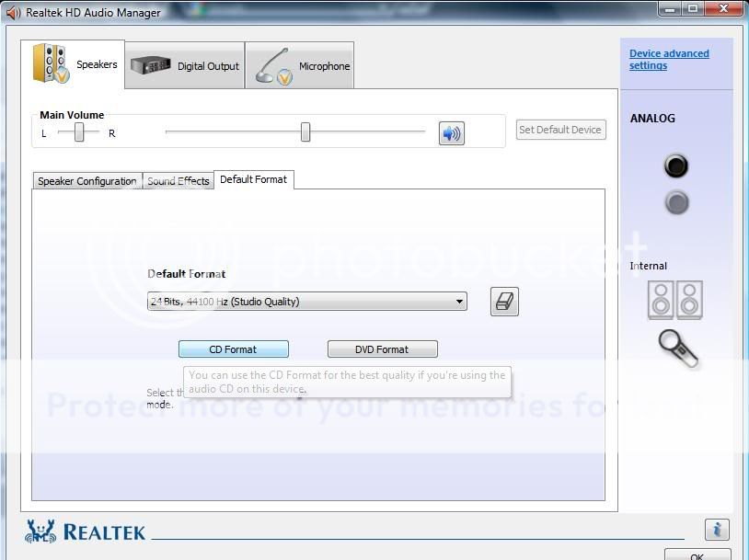This screenshot has height=560, width=749.
Task: Maximize the Realtek HD Audio Manager window
Action: click(x=693, y=9)
